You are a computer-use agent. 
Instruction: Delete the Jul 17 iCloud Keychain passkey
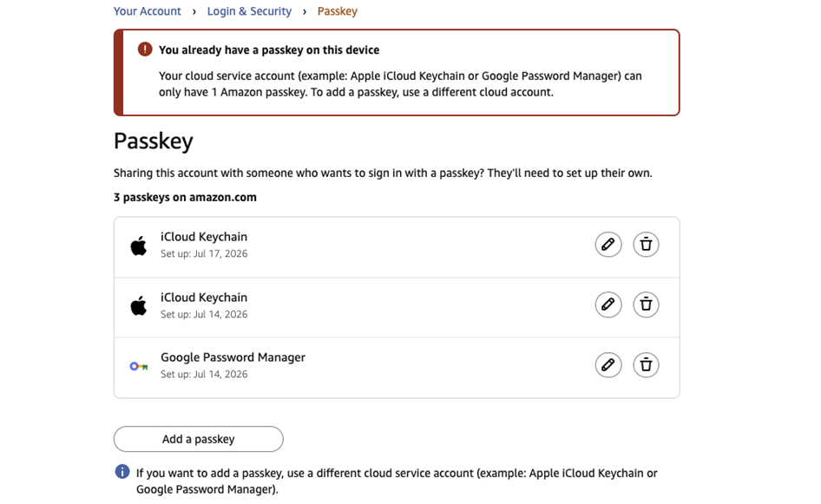click(646, 245)
